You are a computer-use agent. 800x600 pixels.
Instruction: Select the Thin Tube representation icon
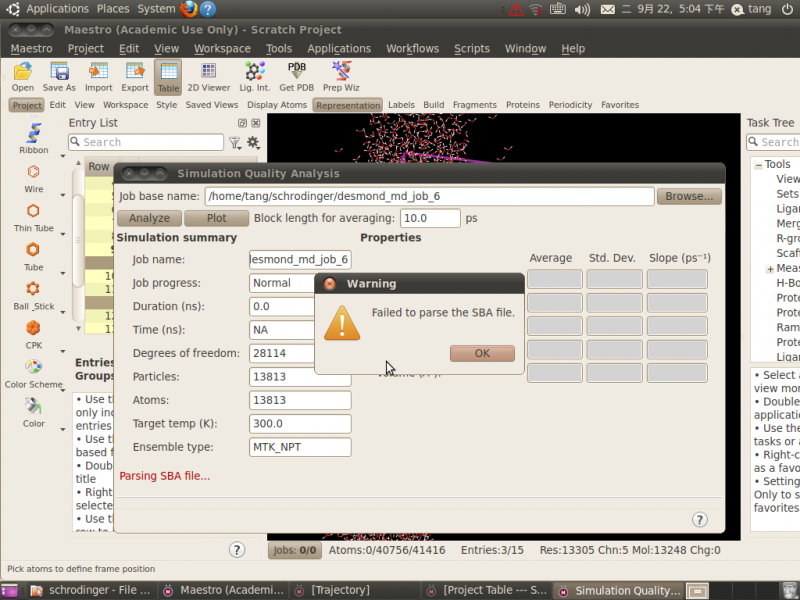(x=33, y=211)
